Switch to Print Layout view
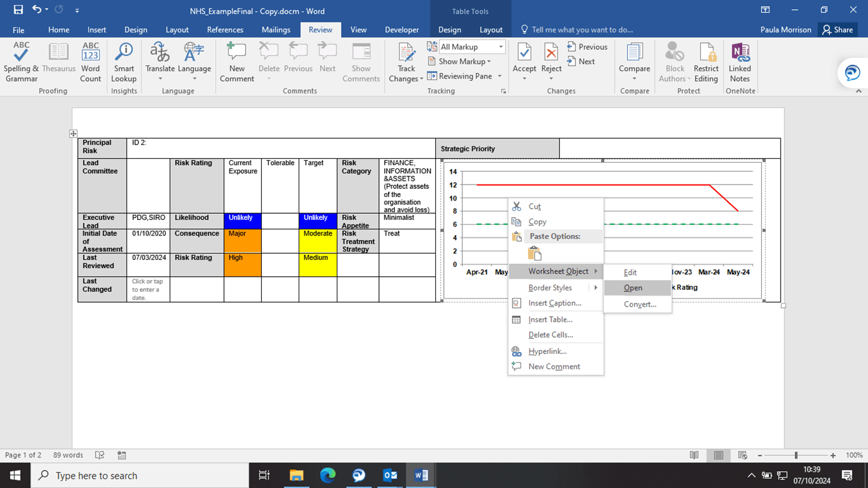 tap(718, 456)
